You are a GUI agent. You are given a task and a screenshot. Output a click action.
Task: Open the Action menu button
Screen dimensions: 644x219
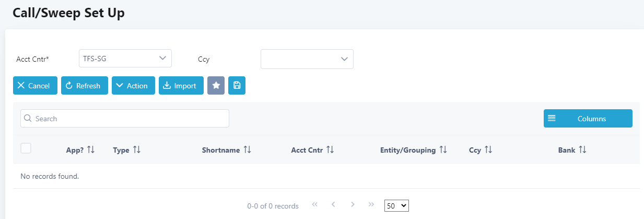pyautogui.click(x=133, y=86)
